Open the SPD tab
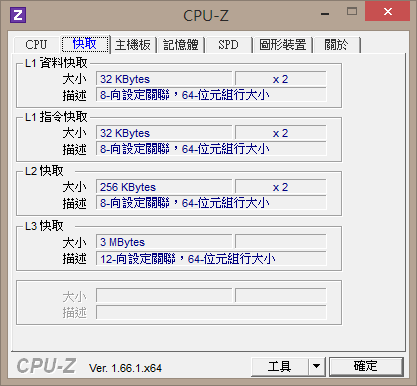 pyautogui.click(x=228, y=45)
